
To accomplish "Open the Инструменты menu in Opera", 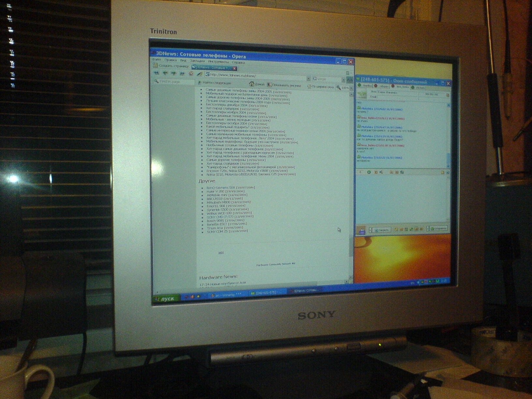I will pyautogui.click(x=218, y=62).
